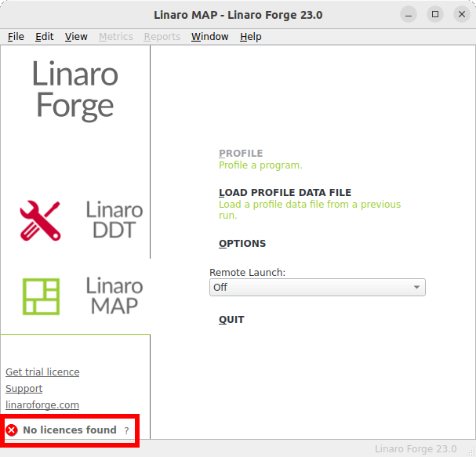476x457 pixels.
Task: Open the Remote Launch dropdown
Action: click(318, 288)
